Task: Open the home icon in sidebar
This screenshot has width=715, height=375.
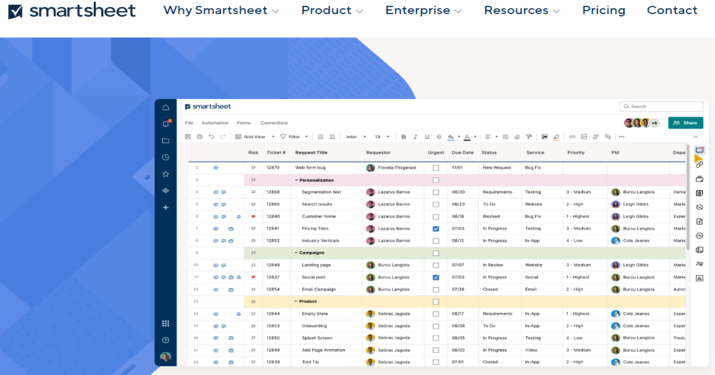Action: pyautogui.click(x=166, y=107)
